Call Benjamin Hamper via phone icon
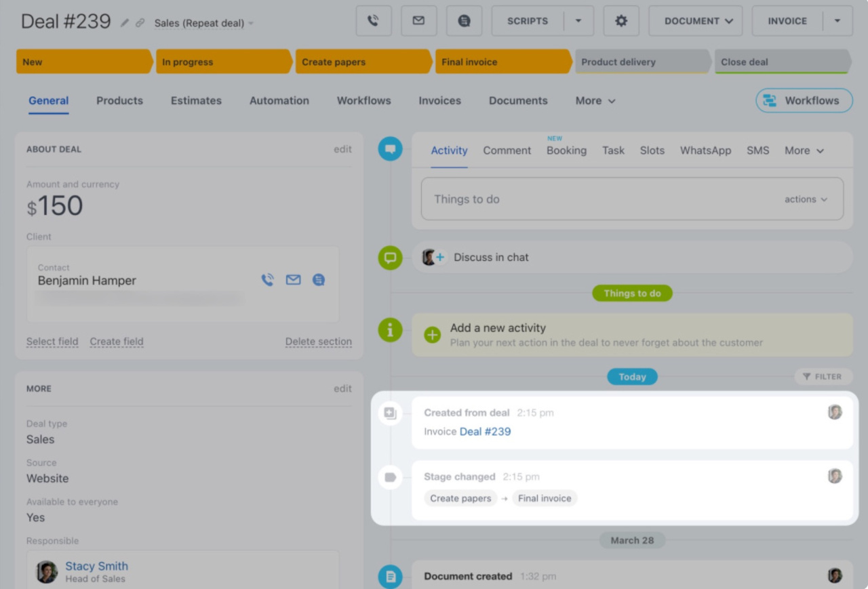 click(268, 280)
